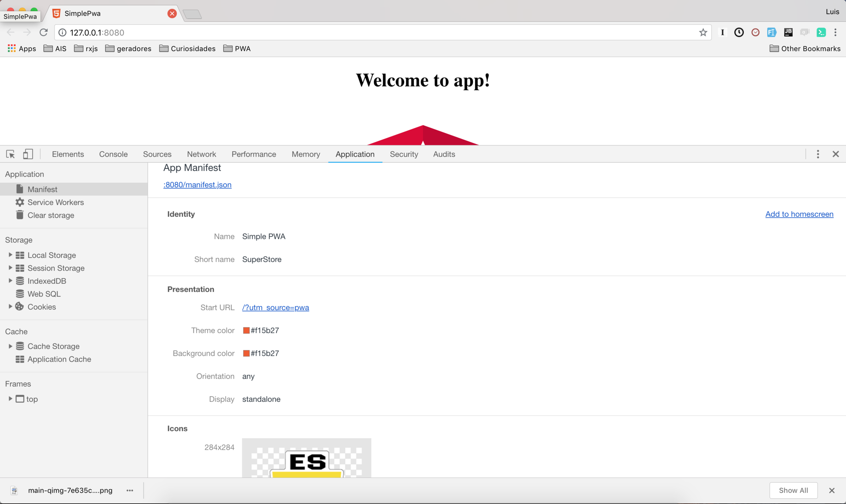Click the JetBrains extension icon
The height and width of the screenshot is (504, 846).
coord(788,32)
